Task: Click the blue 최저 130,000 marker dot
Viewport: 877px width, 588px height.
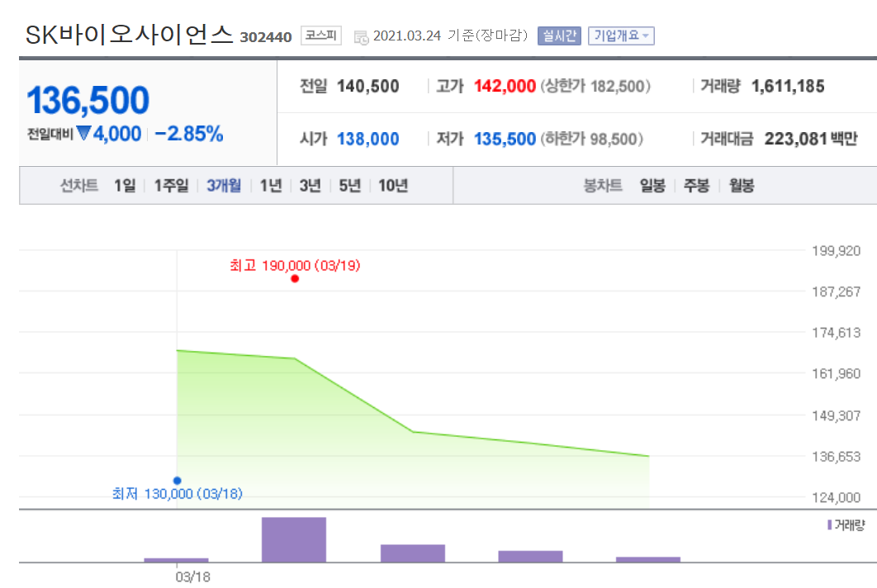Action: pos(178,481)
